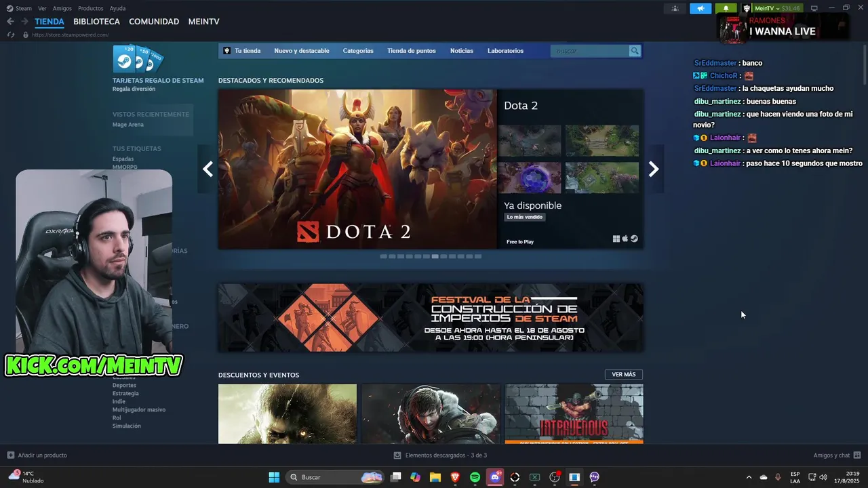
Task: Click the VER MÁS button
Action: 624,375
